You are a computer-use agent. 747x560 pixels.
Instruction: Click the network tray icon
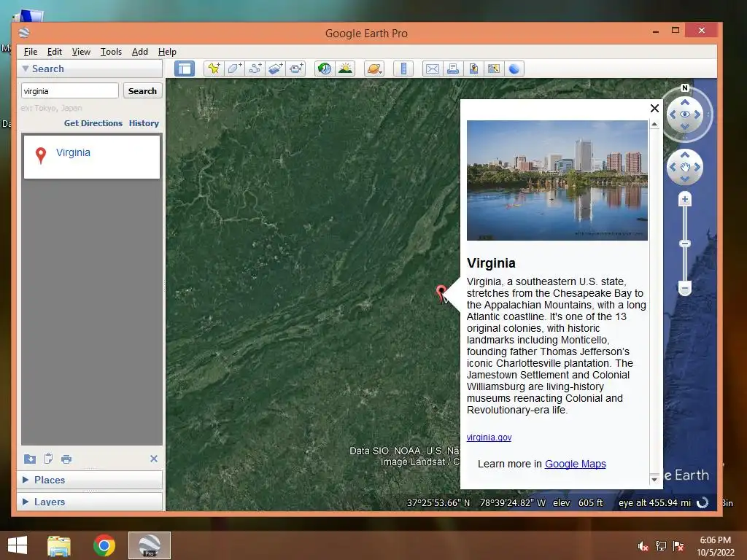click(x=661, y=546)
